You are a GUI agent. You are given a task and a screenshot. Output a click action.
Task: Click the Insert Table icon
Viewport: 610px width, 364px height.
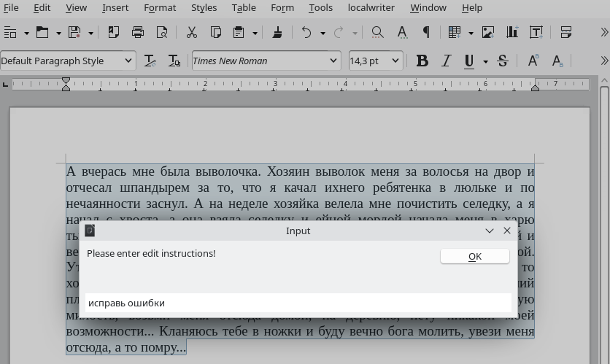[455, 32]
